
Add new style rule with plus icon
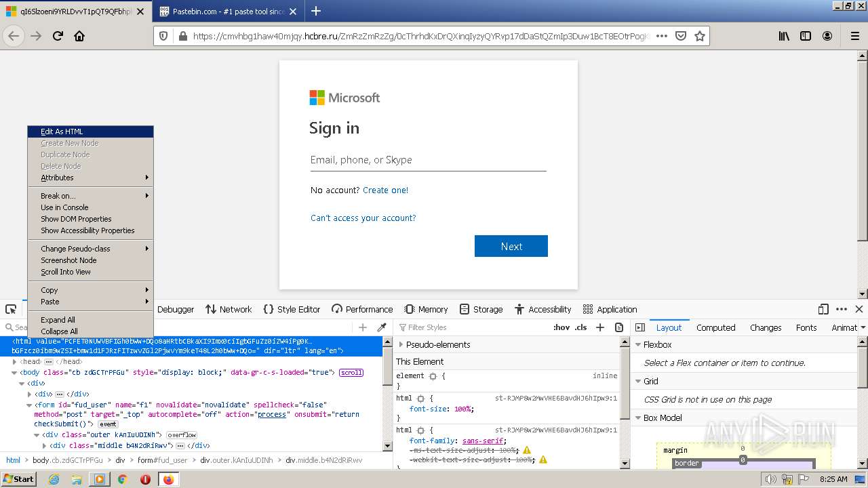tap(599, 327)
